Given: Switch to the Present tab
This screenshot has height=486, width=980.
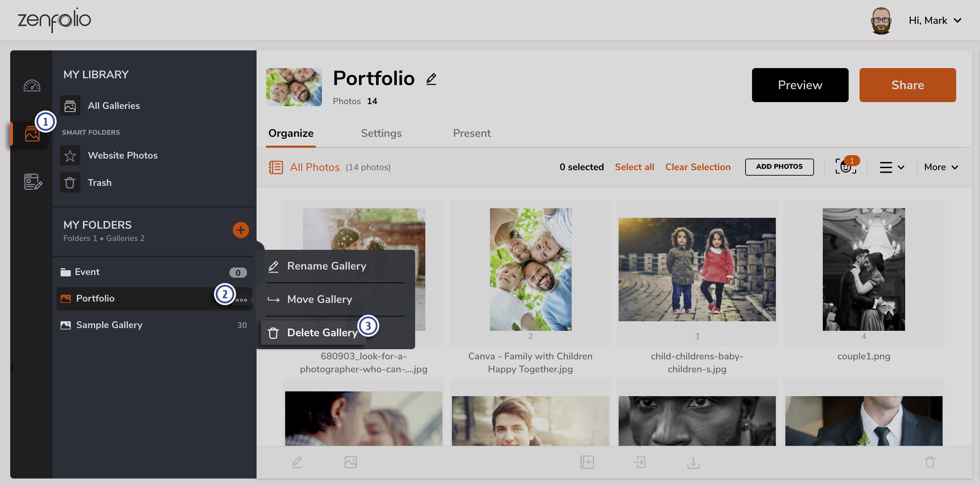Looking at the screenshot, I should coord(472,133).
